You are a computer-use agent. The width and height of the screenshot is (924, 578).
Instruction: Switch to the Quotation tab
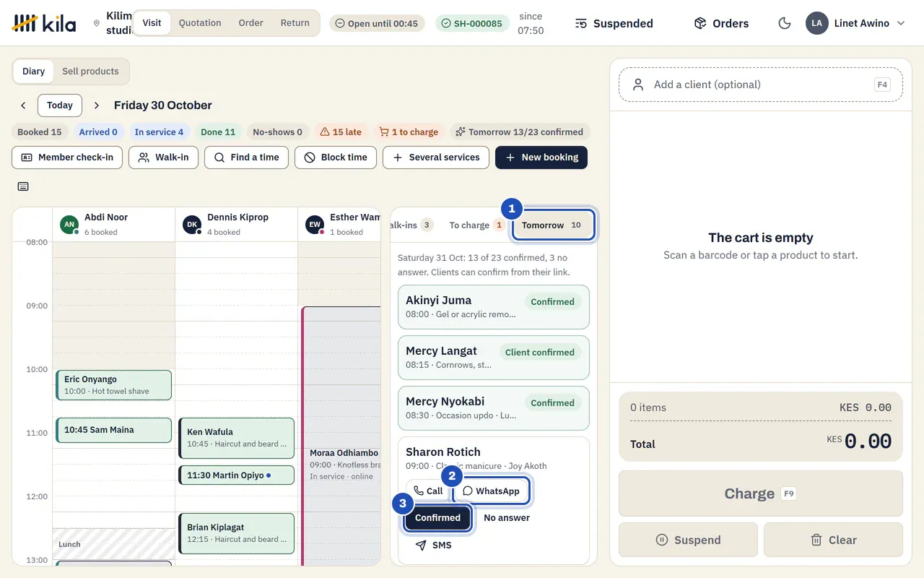coord(200,23)
